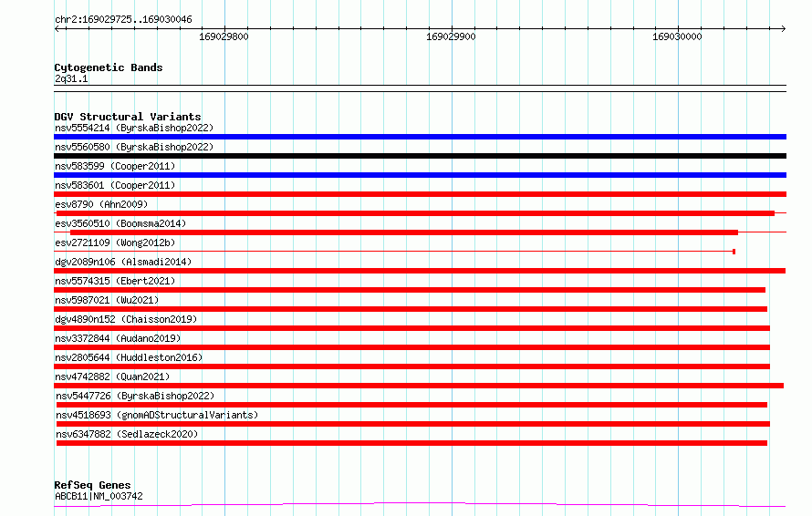Click the nsv5574315 (Ebert2021) label
Viewport: 812px width, 516px height.
[x=115, y=281]
